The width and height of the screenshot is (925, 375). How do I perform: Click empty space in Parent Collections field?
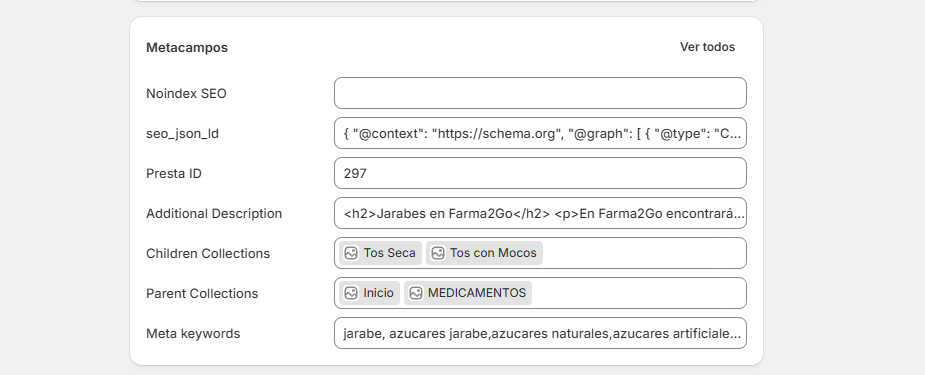pyautogui.click(x=638, y=293)
